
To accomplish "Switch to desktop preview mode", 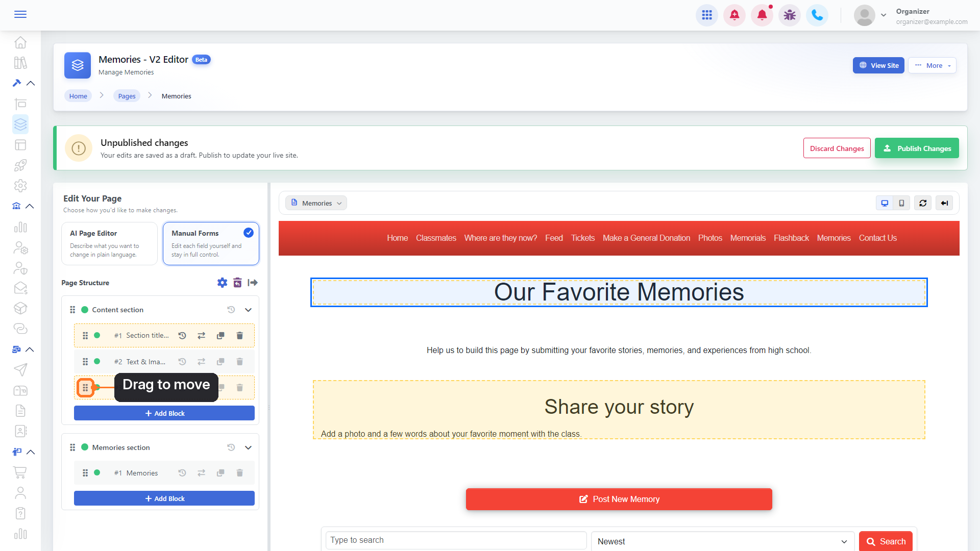I will tap(885, 203).
